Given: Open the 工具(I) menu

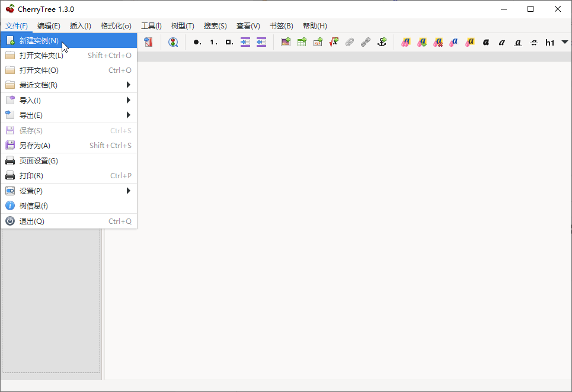Looking at the screenshot, I should tap(151, 26).
